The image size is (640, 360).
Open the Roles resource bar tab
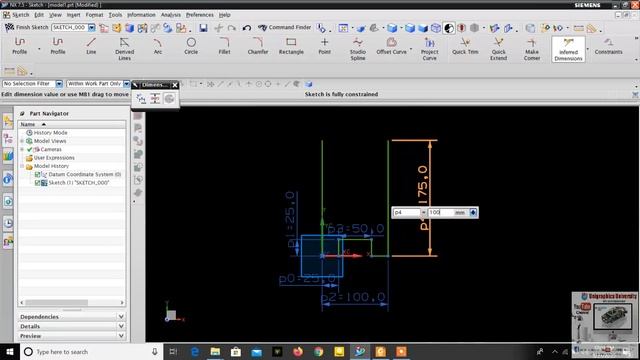[8, 242]
